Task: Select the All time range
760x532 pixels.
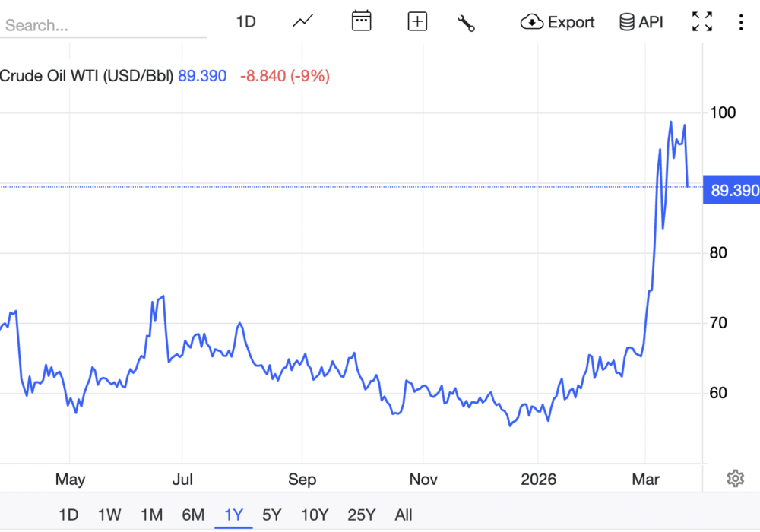Action: point(404,515)
